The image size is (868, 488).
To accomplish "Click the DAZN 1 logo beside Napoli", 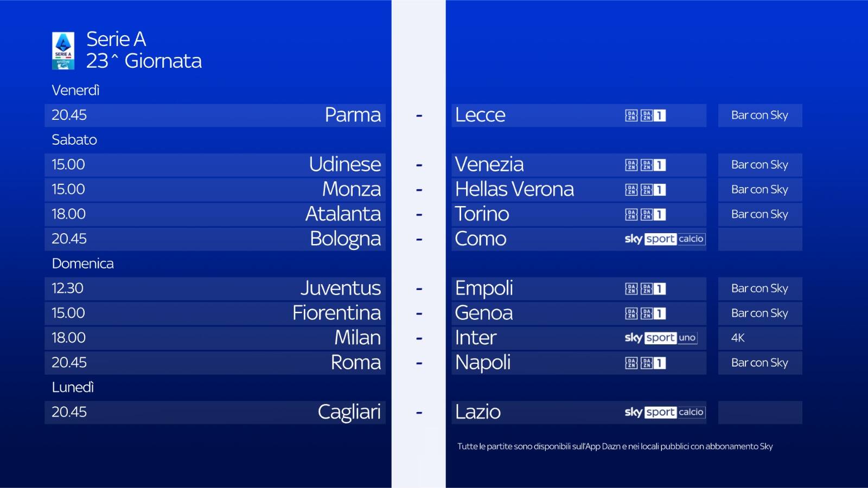I will (645, 363).
